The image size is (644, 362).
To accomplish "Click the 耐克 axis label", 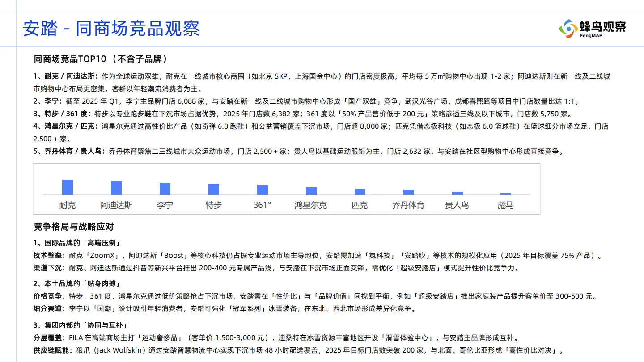I will tap(68, 206).
